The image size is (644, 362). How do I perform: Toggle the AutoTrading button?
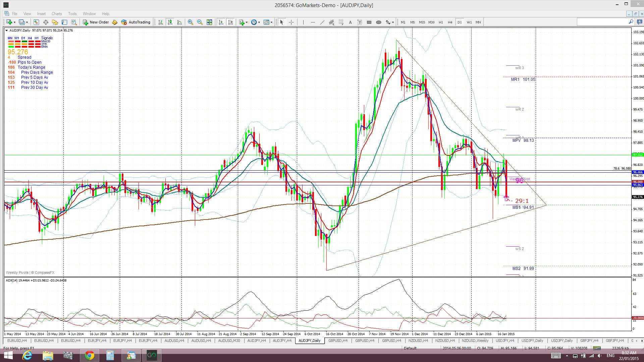click(136, 22)
